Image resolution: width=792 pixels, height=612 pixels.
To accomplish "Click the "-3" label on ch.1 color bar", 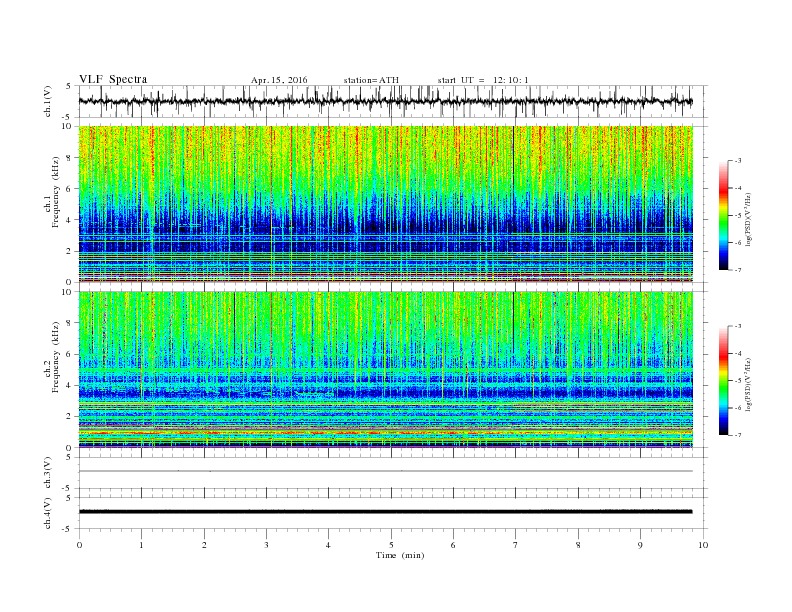I will point(737,161).
